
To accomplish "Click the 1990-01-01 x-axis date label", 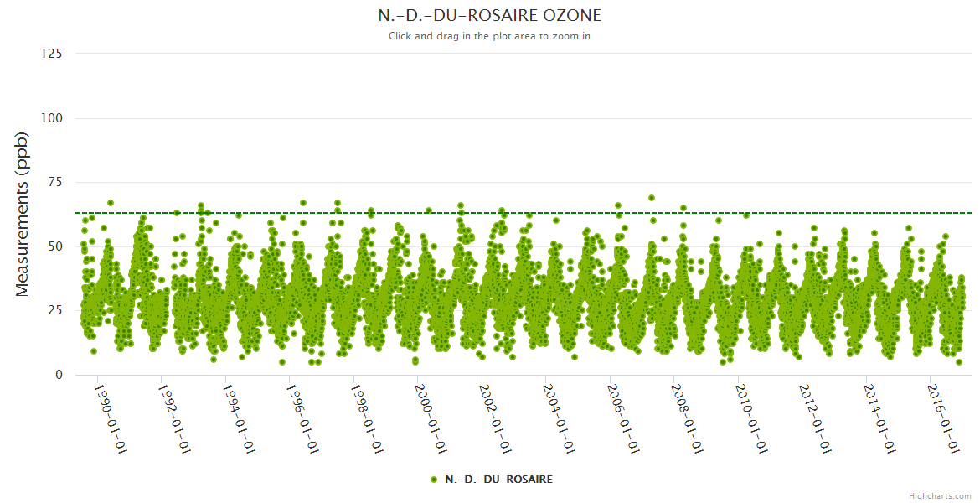I will pyautogui.click(x=110, y=419).
